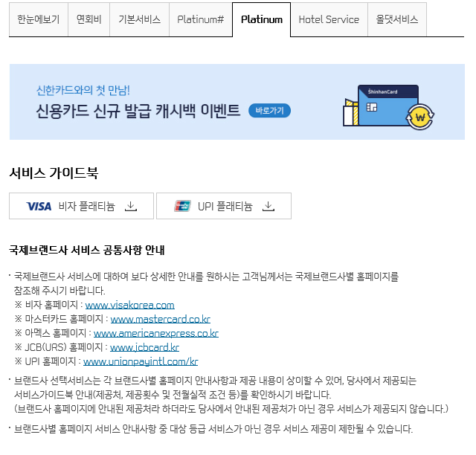Screen dimensions: 476x455
Task: Open the 올댓서비스 tab
Action: [x=397, y=19]
